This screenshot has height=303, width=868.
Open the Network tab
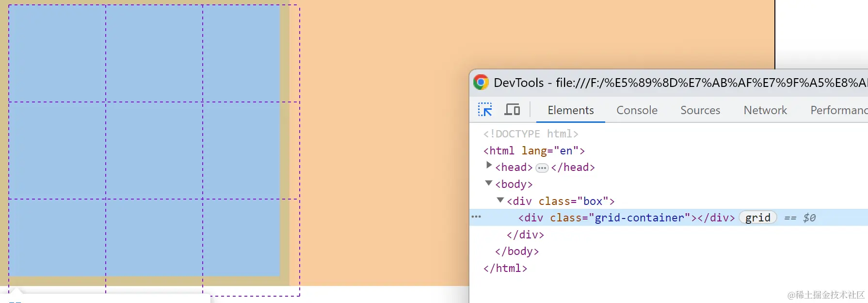(x=765, y=110)
